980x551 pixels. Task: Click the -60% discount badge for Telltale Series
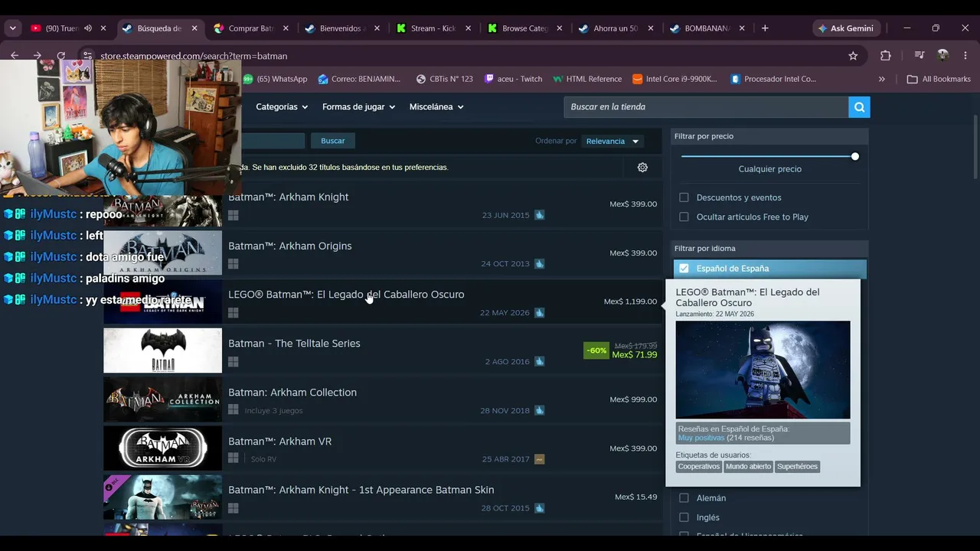(596, 350)
